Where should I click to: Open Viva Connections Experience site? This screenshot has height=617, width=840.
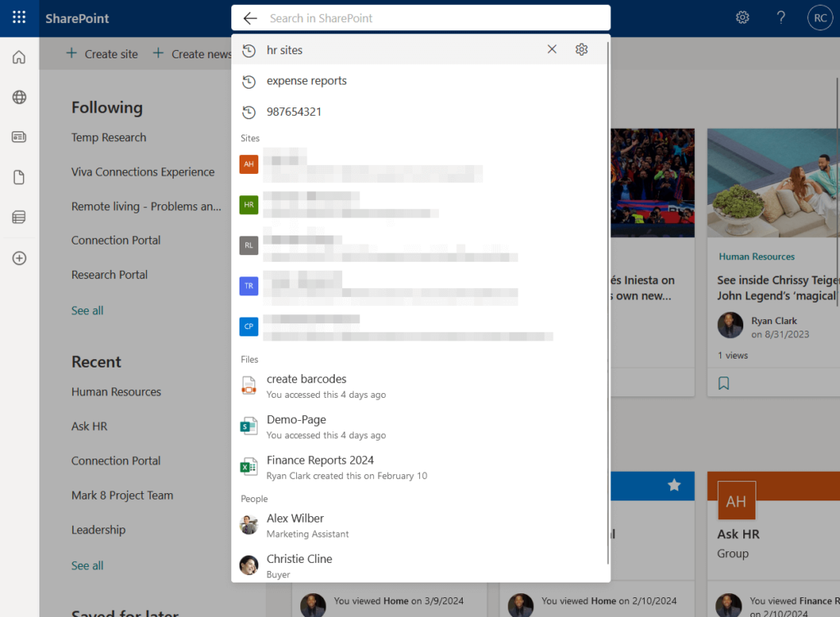click(143, 172)
